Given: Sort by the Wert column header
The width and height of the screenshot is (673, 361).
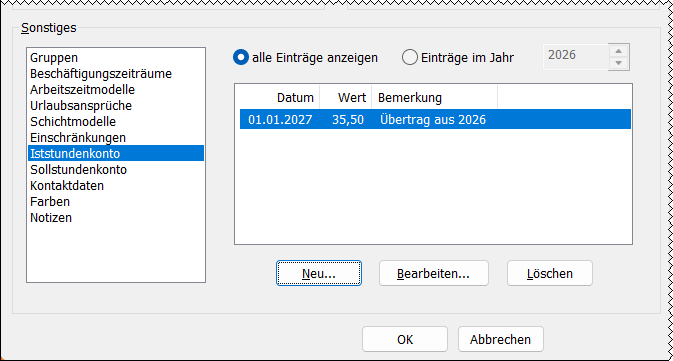Looking at the screenshot, I should pyautogui.click(x=346, y=98).
